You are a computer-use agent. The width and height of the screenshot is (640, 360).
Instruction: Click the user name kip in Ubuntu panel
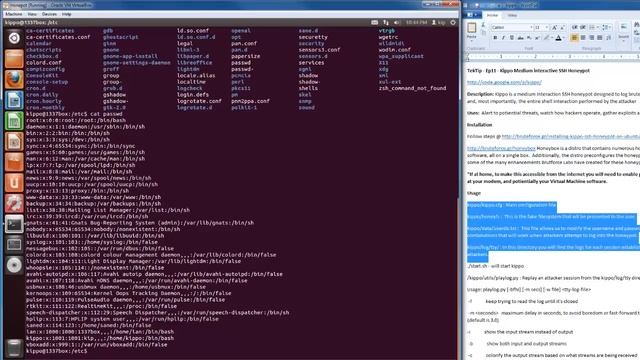click(439, 22)
